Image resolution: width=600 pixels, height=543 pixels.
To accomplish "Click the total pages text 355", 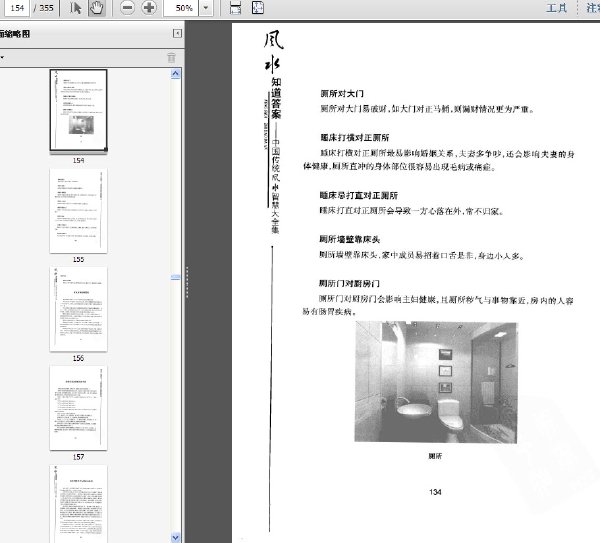I will pos(46,8).
